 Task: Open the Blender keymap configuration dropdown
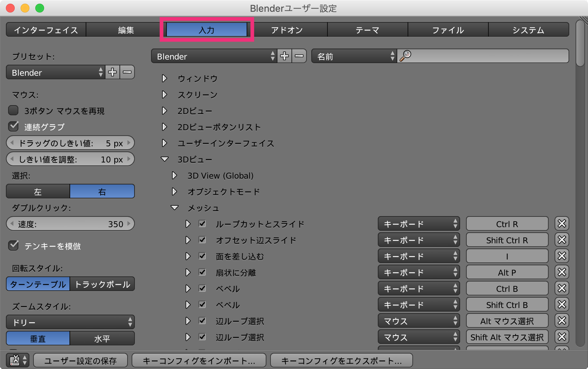point(214,56)
